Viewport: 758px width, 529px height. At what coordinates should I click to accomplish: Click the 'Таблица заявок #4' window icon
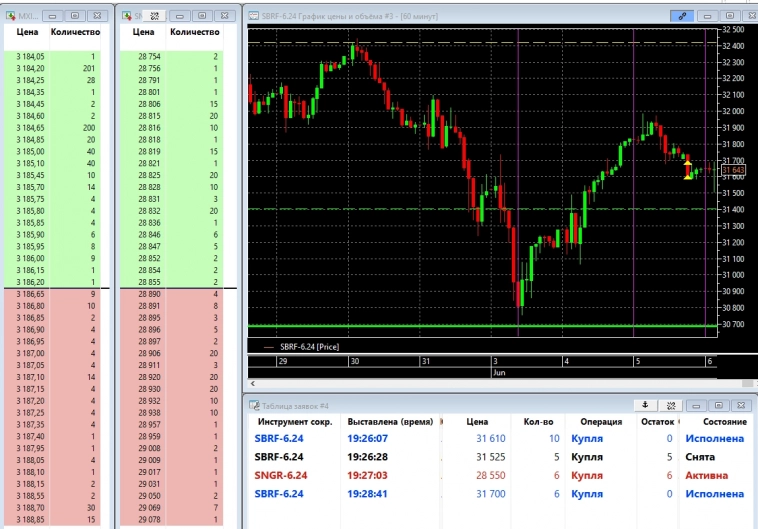click(254, 405)
